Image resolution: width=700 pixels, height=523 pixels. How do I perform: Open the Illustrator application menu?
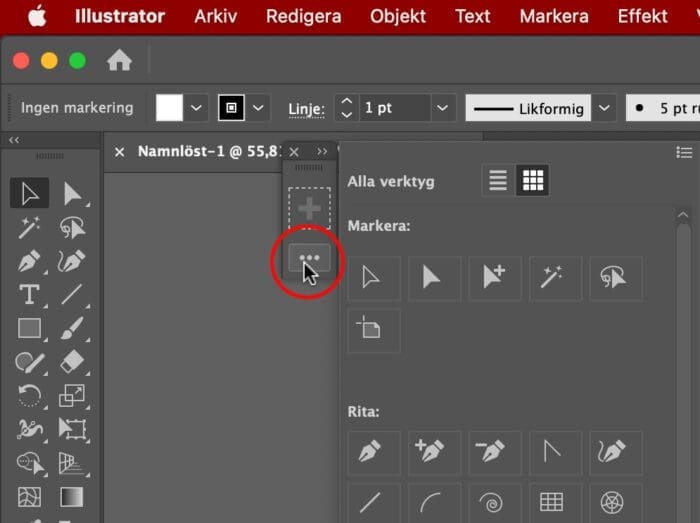click(x=120, y=17)
